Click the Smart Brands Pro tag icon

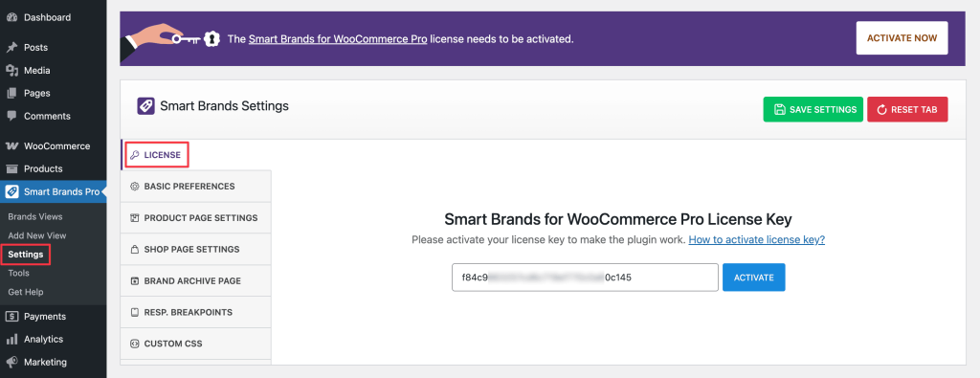(x=11, y=191)
